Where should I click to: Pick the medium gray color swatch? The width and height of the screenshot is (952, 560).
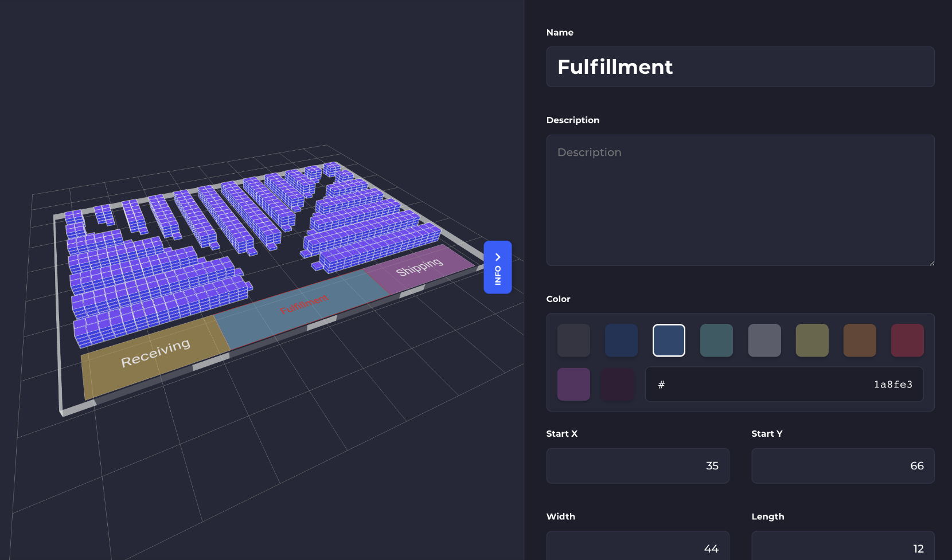(764, 340)
